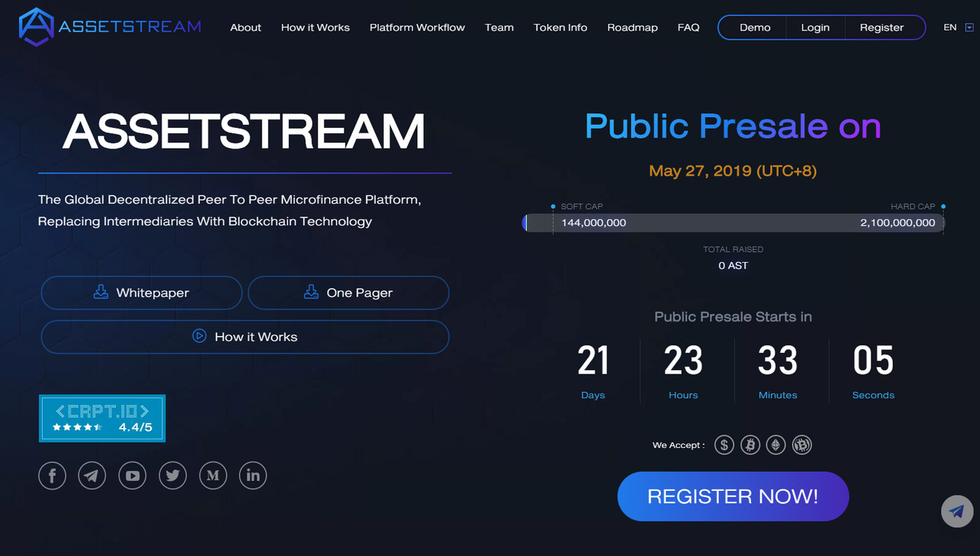Click the EN language label

point(950,28)
